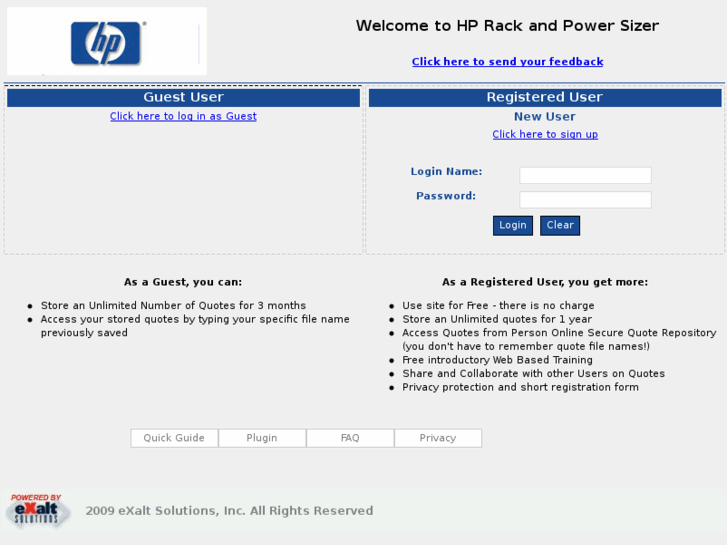Focus the Login Name input field
727x545 pixels.
coord(585,175)
